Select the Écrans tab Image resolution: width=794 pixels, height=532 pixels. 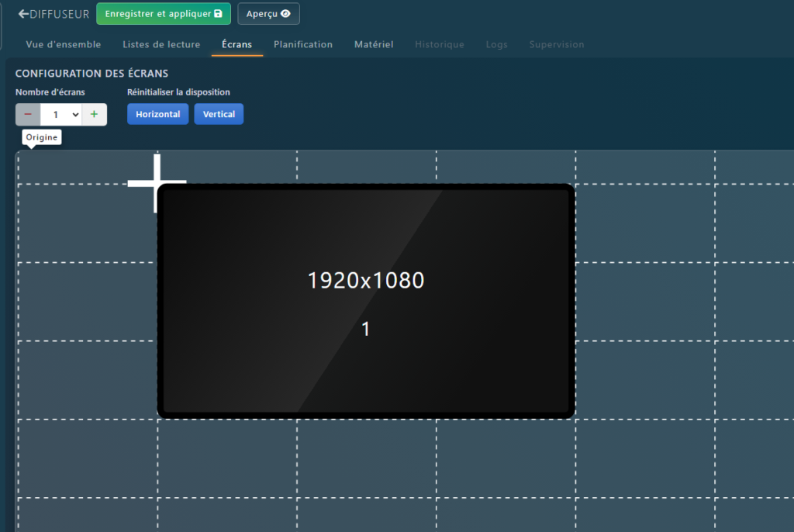coord(236,44)
